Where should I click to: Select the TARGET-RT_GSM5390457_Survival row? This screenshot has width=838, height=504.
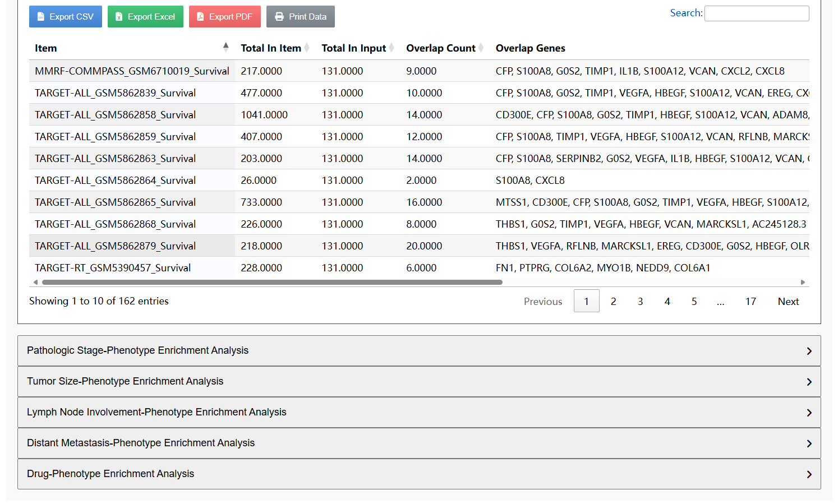tap(116, 267)
